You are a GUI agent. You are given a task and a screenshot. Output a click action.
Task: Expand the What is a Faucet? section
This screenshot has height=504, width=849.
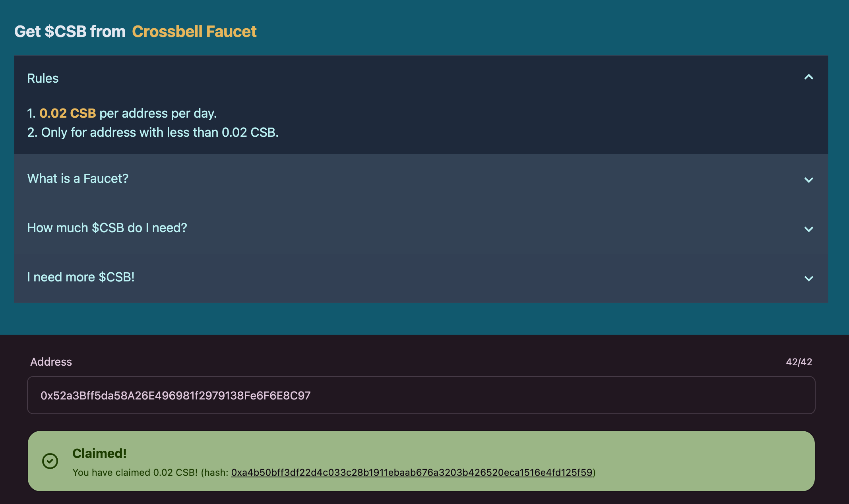(x=421, y=179)
